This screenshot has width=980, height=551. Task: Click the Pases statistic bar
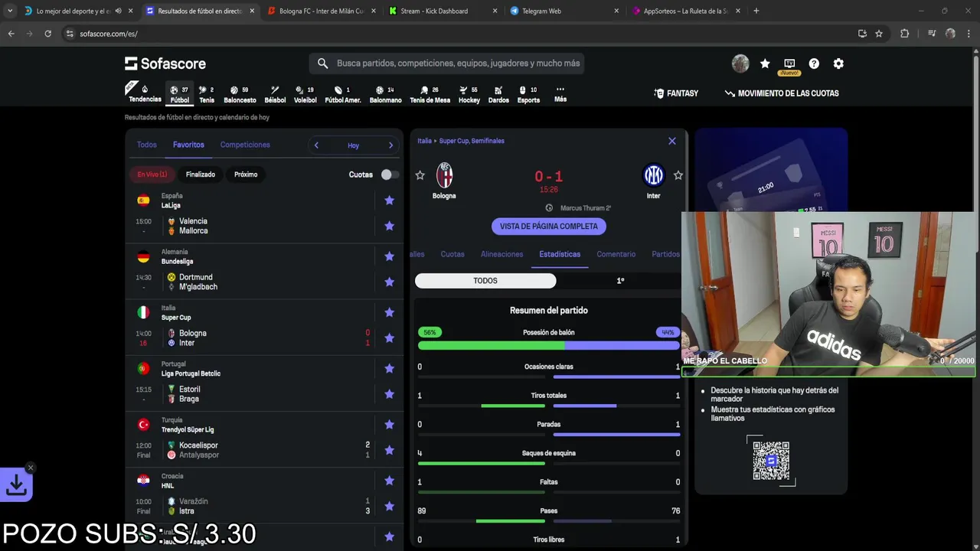(x=549, y=521)
